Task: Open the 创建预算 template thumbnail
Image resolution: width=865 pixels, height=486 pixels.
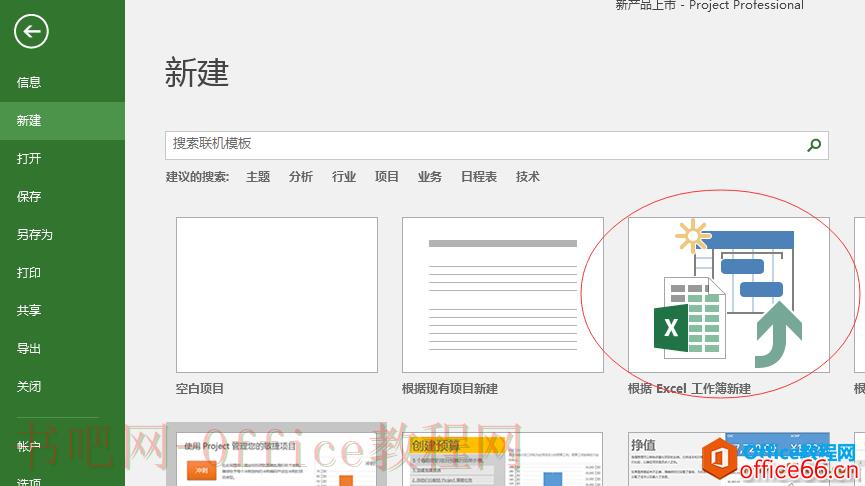Action: [503, 459]
